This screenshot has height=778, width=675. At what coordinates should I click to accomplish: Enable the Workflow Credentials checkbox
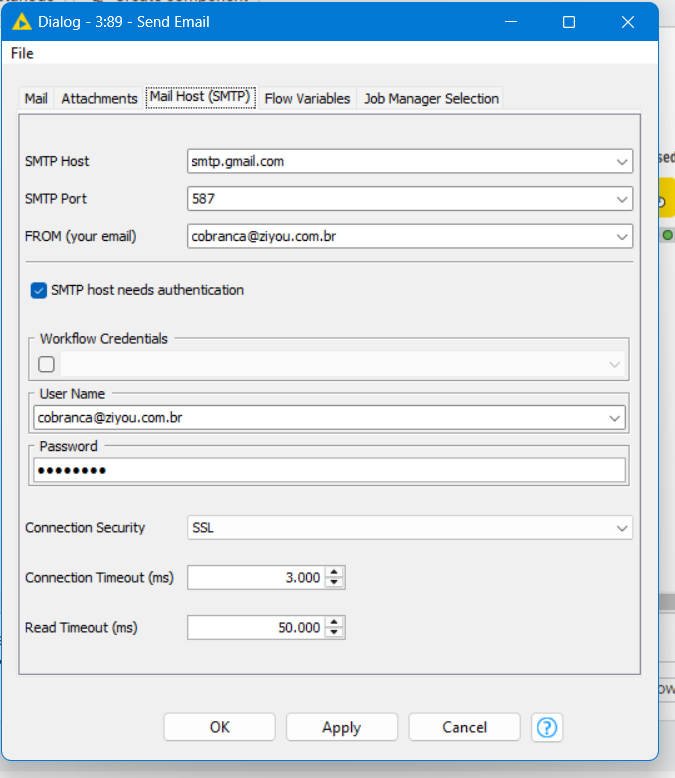(46, 365)
